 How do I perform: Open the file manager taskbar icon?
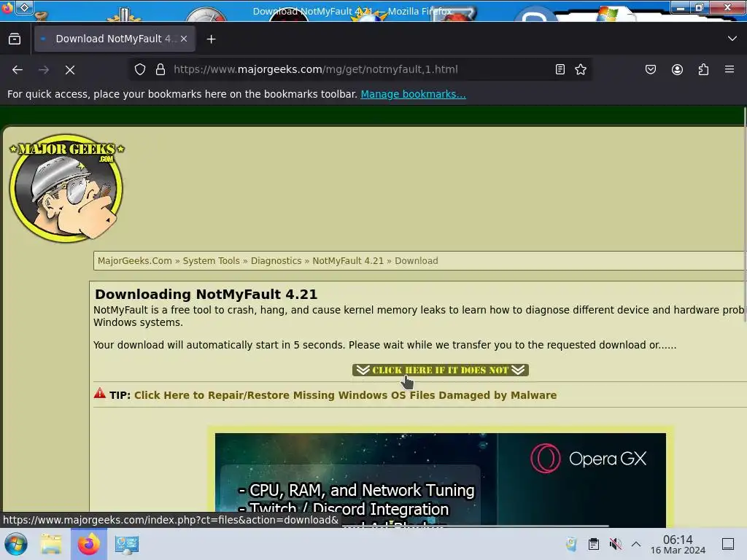pyautogui.click(x=51, y=544)
